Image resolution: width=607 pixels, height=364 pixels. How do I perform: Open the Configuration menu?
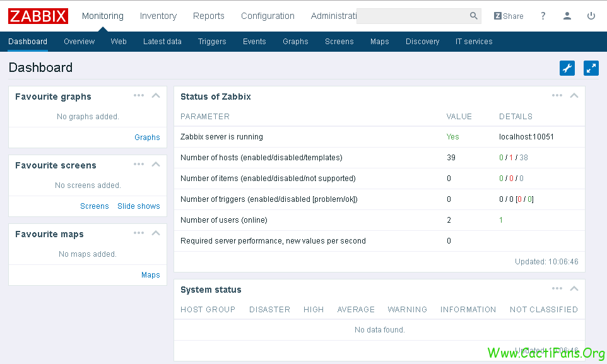tap(268, 16)
